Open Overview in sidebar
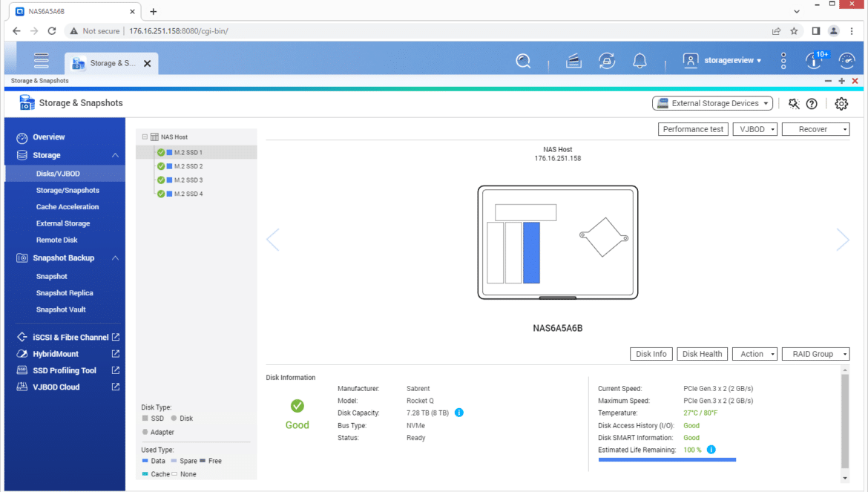This screenshot has width=868, height=492. [x=49, y=137]
